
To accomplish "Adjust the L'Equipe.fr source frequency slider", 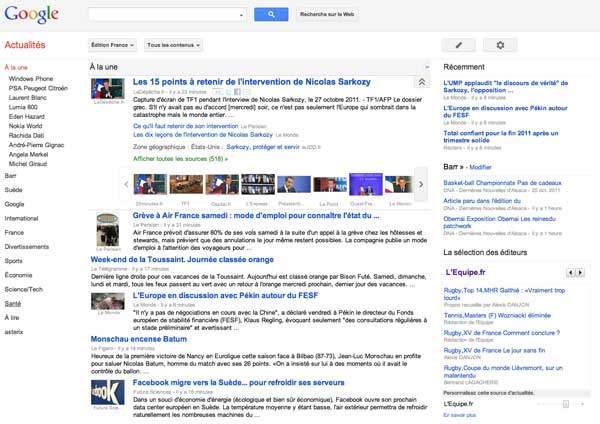I will click(566, 404).
